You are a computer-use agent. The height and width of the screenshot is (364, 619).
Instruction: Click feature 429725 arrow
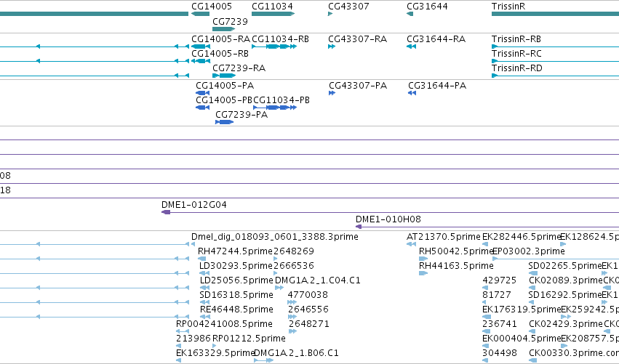pos(485,288)
